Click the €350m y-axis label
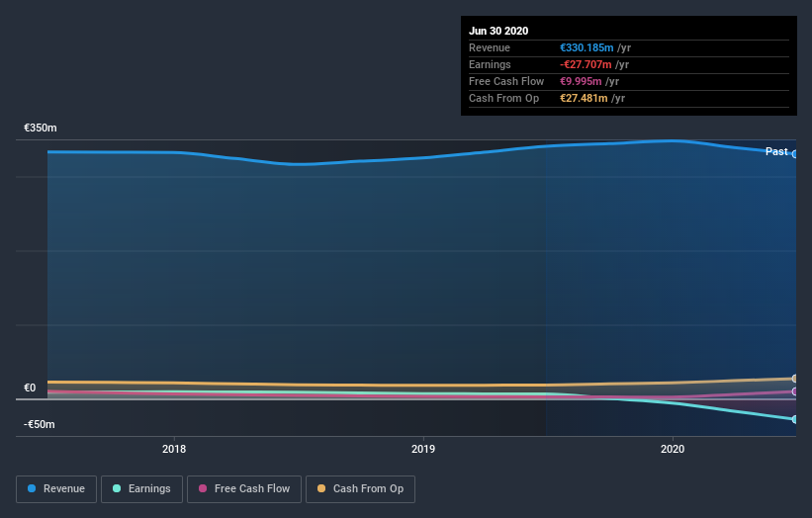Screen dimensions: 812x518 point(41,128)
